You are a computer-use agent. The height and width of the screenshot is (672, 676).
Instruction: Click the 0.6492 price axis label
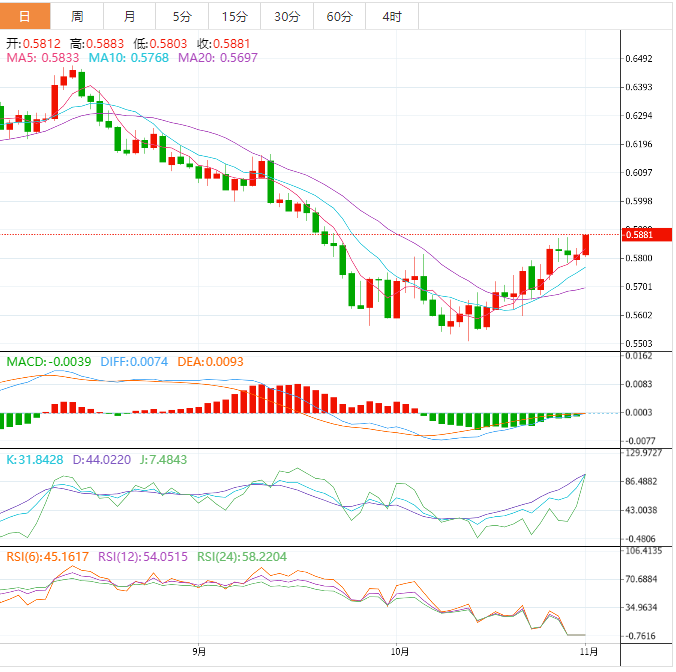click(x=639, y=59)
